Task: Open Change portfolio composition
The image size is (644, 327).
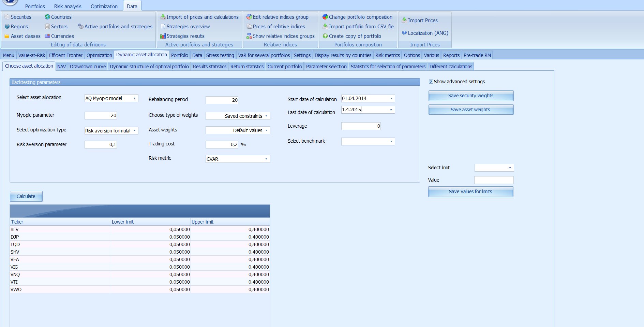Action: pyautogui.click(x=358, y=17)
